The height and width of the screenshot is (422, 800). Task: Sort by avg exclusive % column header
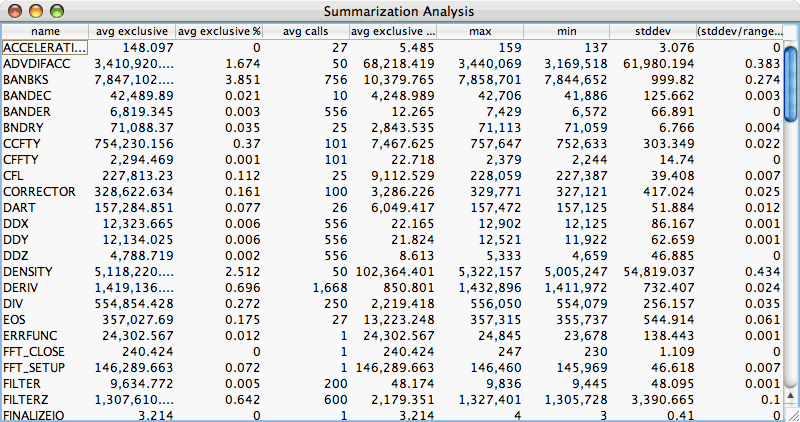click(219, 31)
